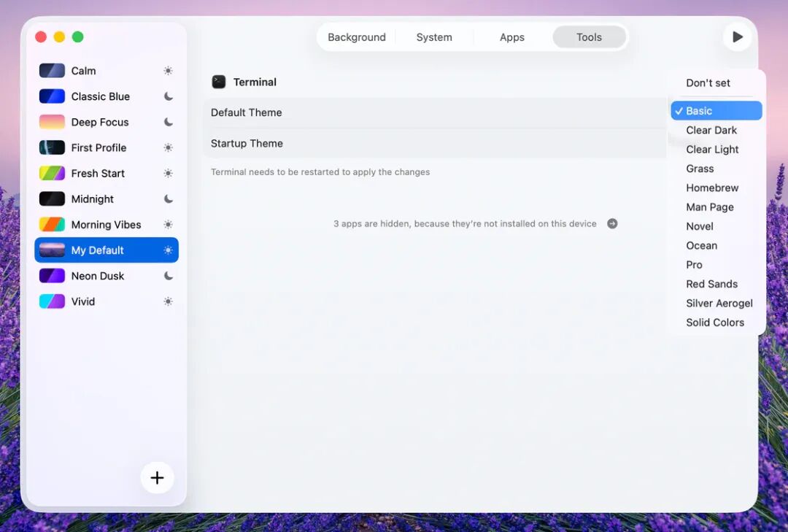Open the Startup Theme setting row
Screen dimensions: 788x532
(x=435, y=143)
